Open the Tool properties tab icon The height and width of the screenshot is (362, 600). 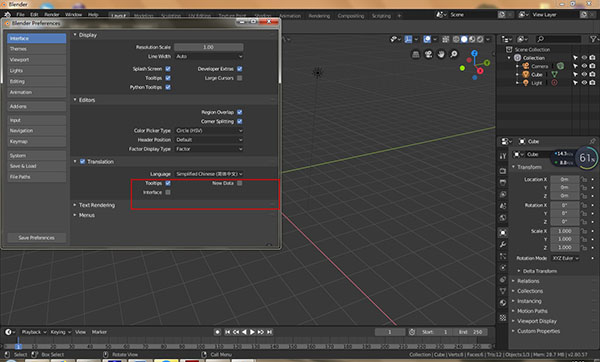pyautogui.click(x=503, y=156)
